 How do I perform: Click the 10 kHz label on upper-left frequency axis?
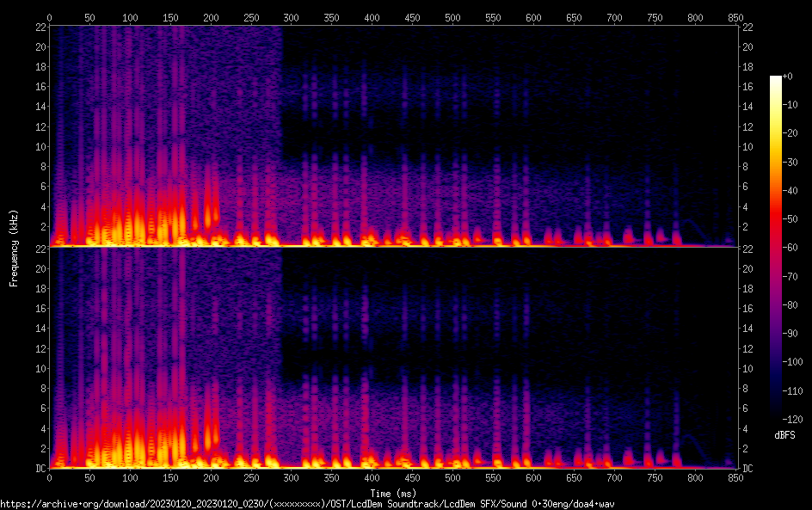pyautogui.click(x=38, y=146)
